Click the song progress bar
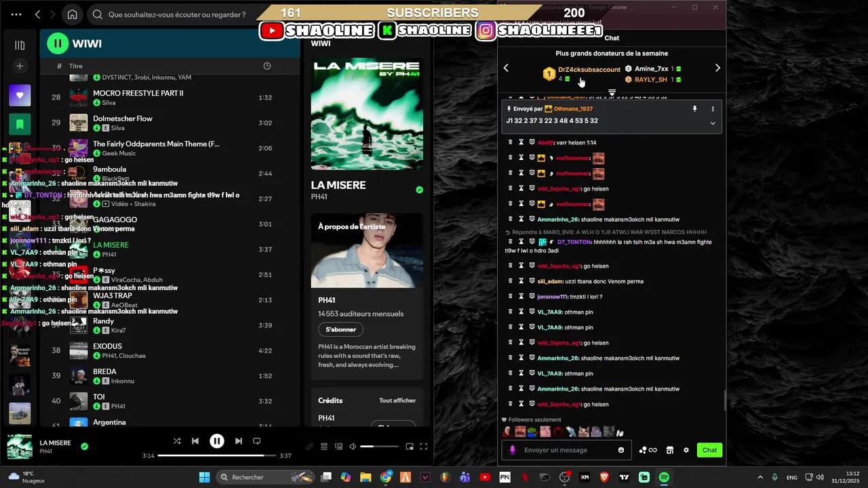 tap(217, 455)
